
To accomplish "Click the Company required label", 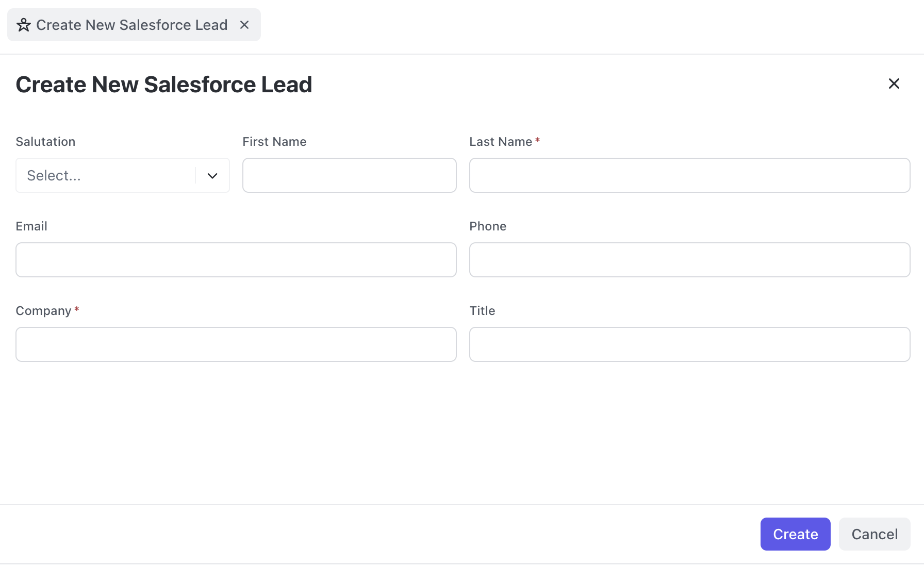I will coord(43,311).
